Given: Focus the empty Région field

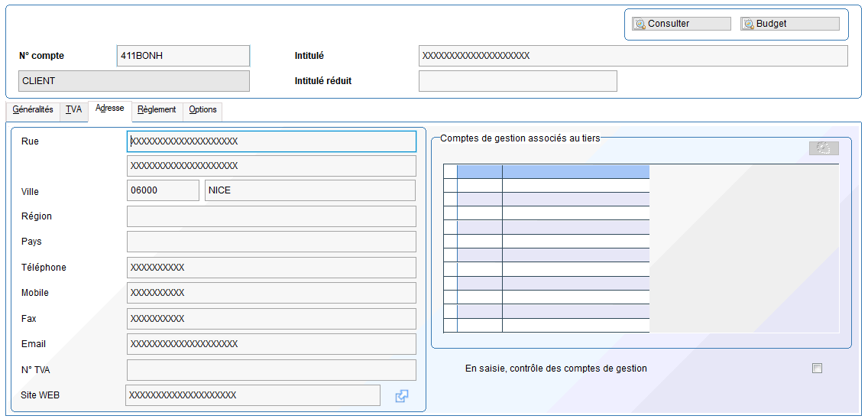Looking at the screenshot, I should pyautogui.click(x=271, y=216).
